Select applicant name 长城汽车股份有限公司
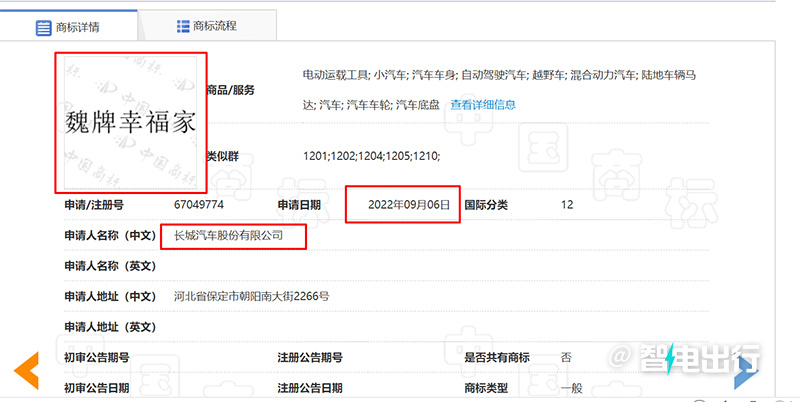The height and width of the screenshot is (402, 800). pos(228,236)
